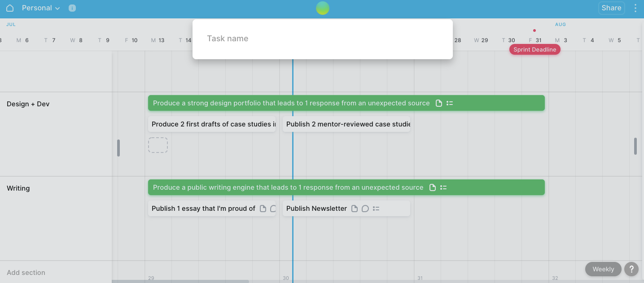Image resolution: width=644 pixels, height=283 pixels.
Task: Click the Share button
Action: [611, 8]
